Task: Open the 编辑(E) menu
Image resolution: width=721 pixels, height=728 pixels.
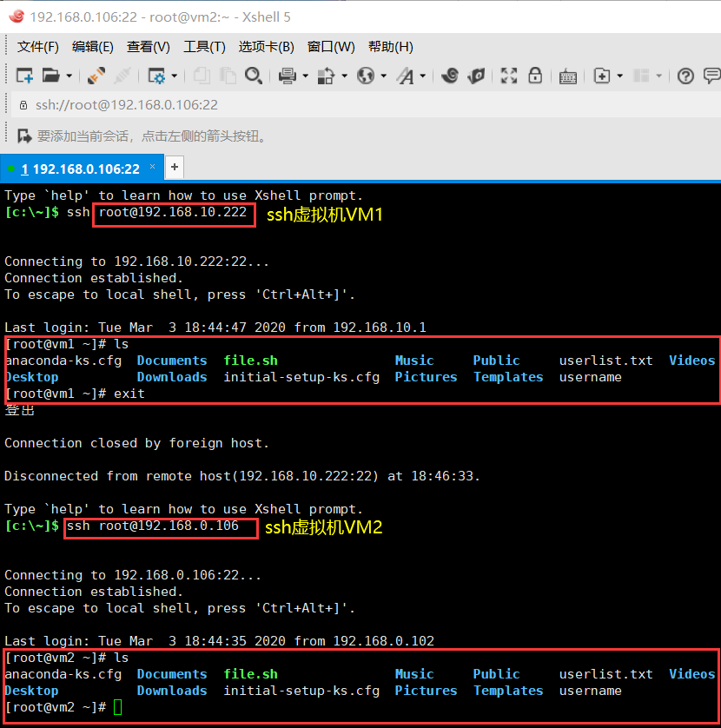Action: point(92,47)
